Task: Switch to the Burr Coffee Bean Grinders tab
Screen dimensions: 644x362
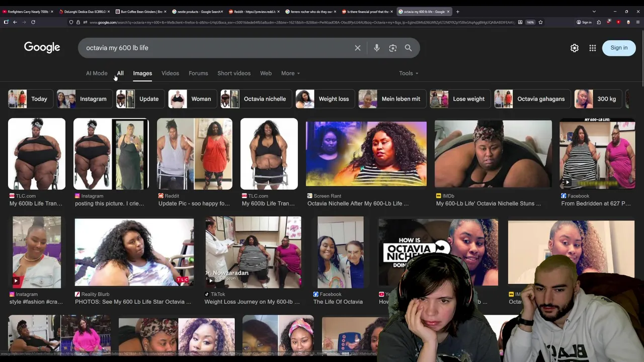Action: [141, 12]
